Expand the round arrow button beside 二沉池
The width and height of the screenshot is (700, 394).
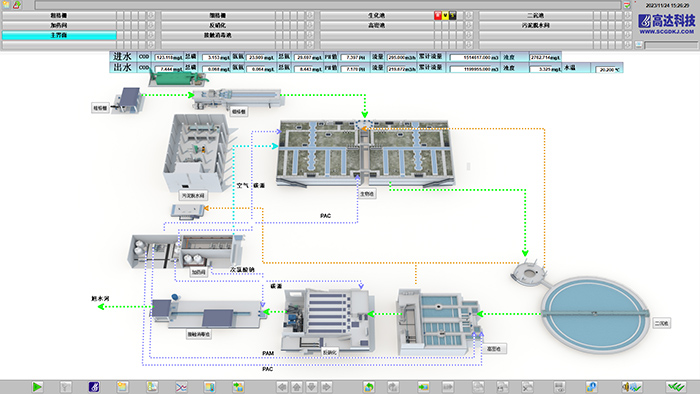pyautogui.click(x=628, y=16)
